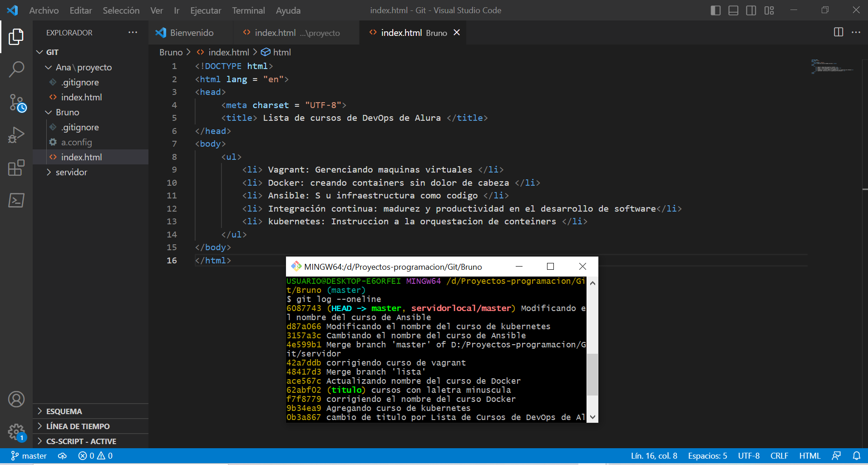Open the notifications bell in status bar

(856, 455)
